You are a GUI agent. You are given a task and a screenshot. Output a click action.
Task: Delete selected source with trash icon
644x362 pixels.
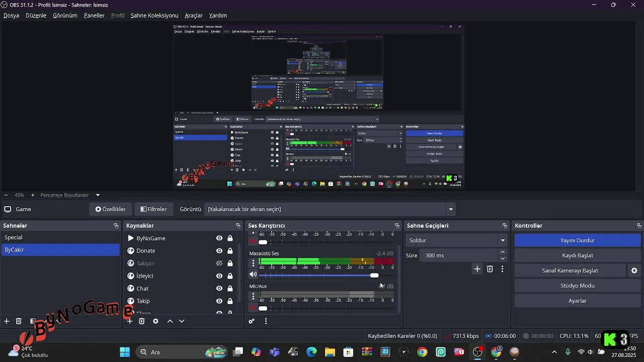pos(142,321)
